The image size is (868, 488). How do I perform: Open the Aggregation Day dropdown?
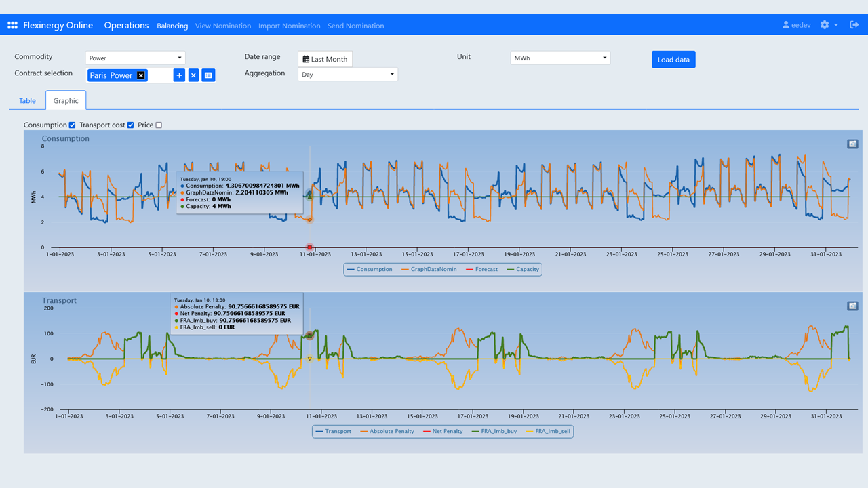tap(347, 75)
